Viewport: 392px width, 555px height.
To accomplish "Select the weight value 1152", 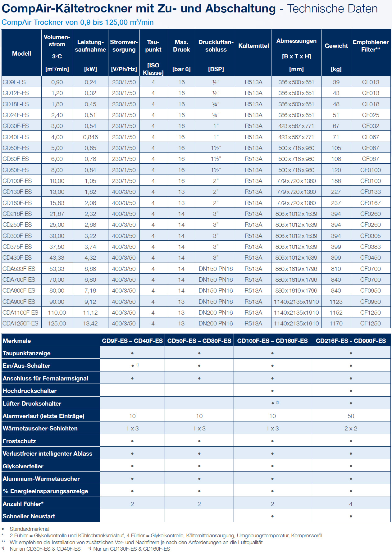I will pos(336,312).
